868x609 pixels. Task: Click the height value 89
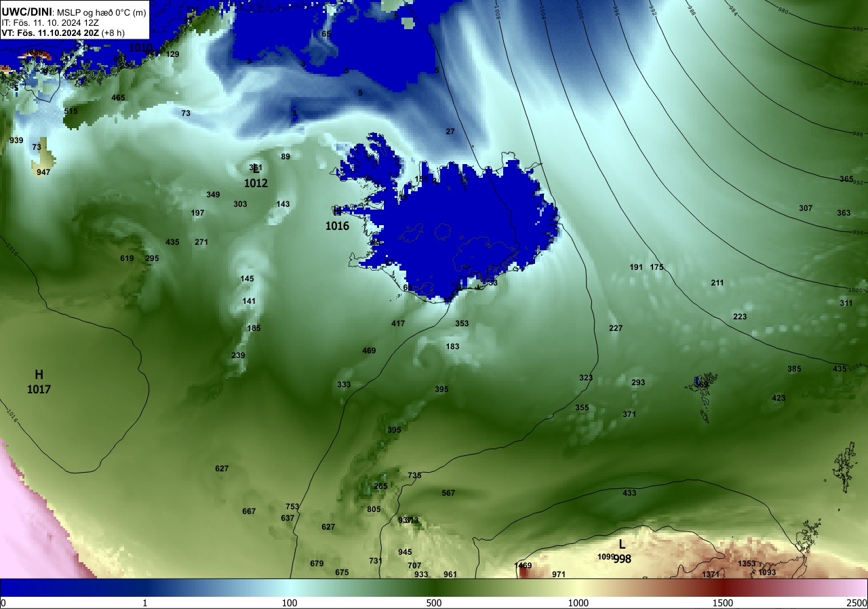[x=285, y=157]
